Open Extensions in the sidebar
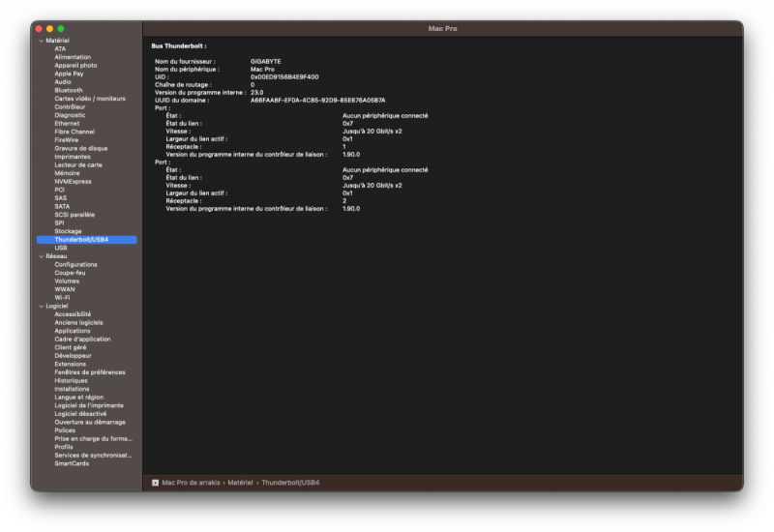 [70, 365]
